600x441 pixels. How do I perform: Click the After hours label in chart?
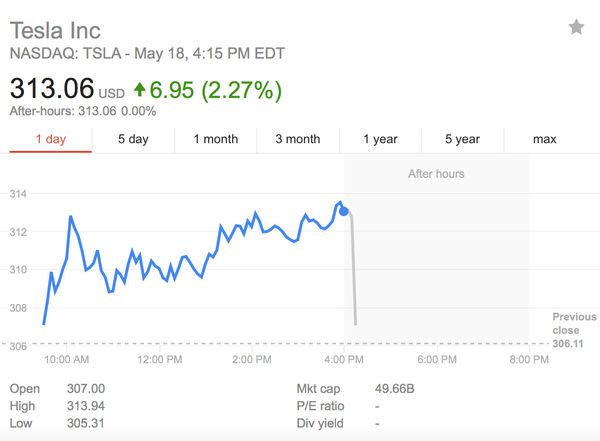tap(436, 174)
